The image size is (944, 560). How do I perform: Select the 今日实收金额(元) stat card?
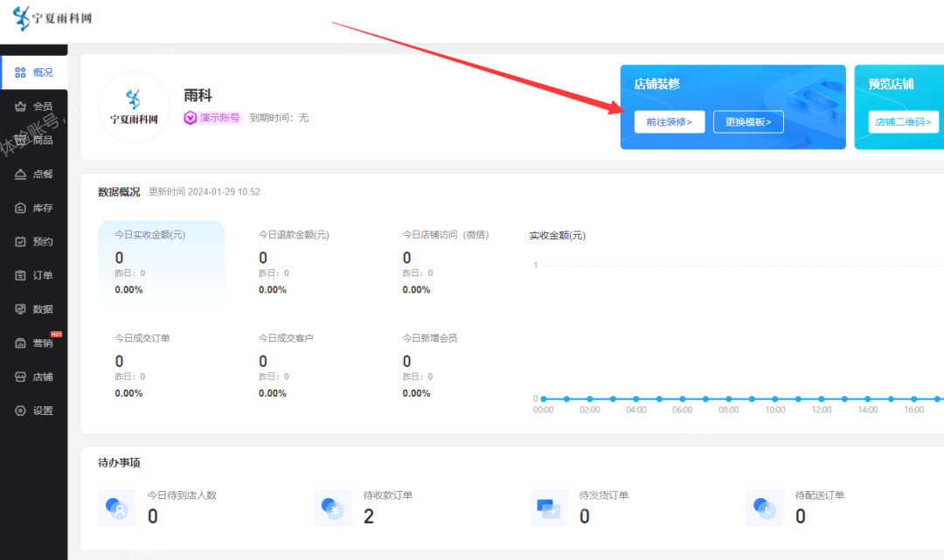(162, 259)
